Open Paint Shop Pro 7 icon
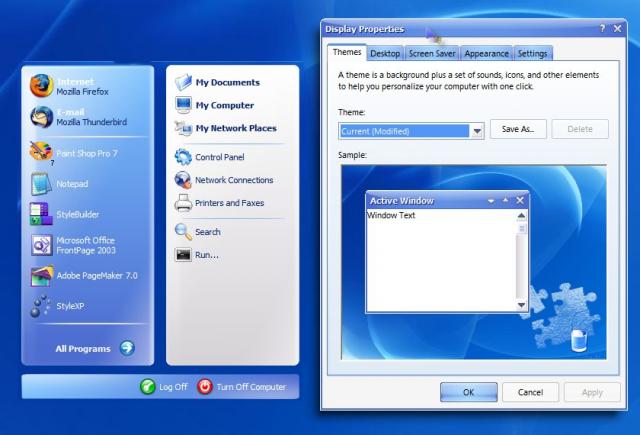 [x=41, y=152]
